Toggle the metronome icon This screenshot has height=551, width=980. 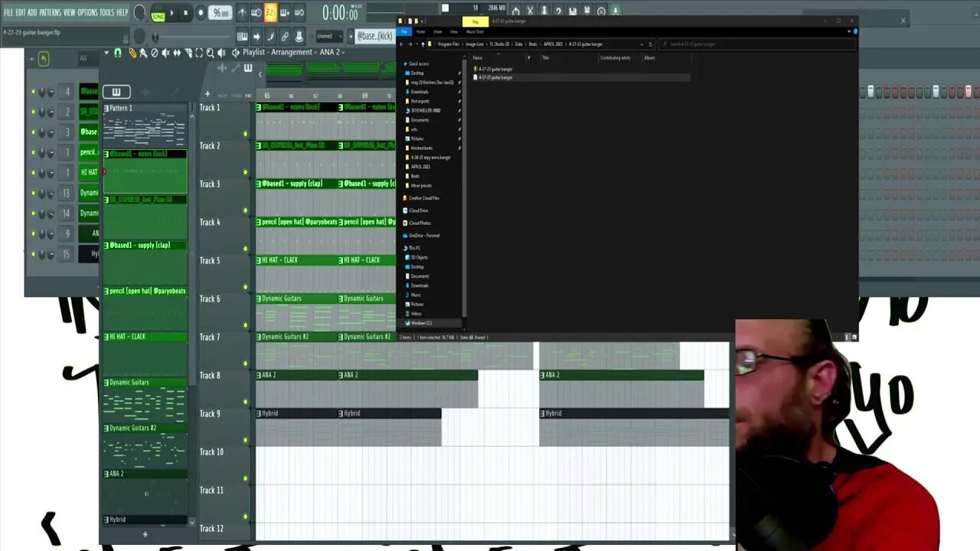point(242,12)
